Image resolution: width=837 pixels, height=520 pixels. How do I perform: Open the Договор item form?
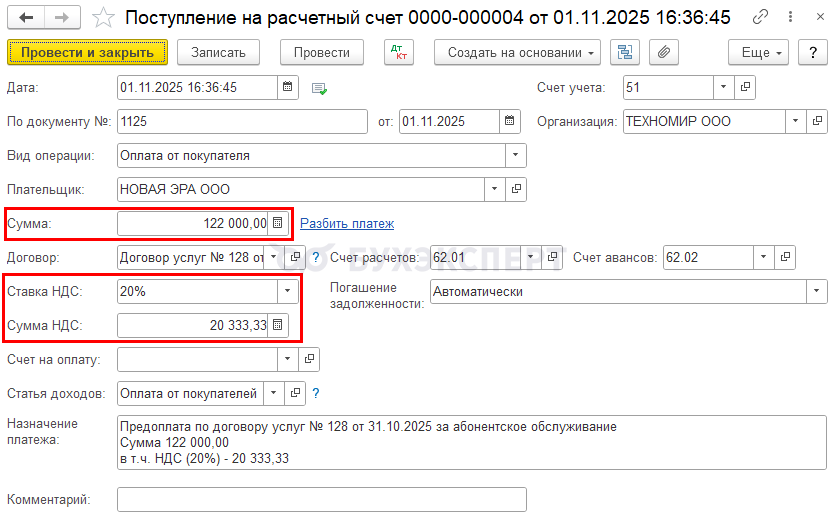295,257
